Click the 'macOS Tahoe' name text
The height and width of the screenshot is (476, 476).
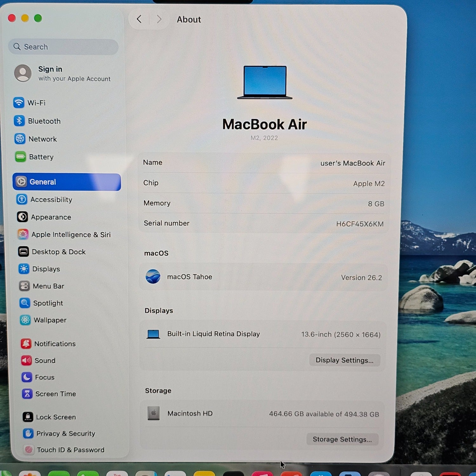(x=190, y=277)
